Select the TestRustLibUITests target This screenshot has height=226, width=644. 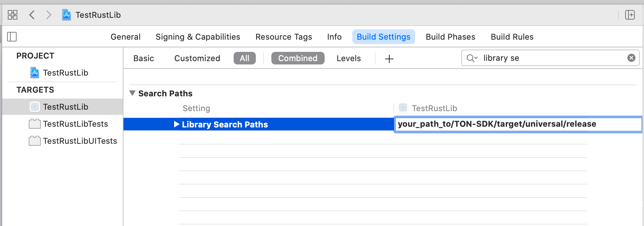tap(80, 141)
